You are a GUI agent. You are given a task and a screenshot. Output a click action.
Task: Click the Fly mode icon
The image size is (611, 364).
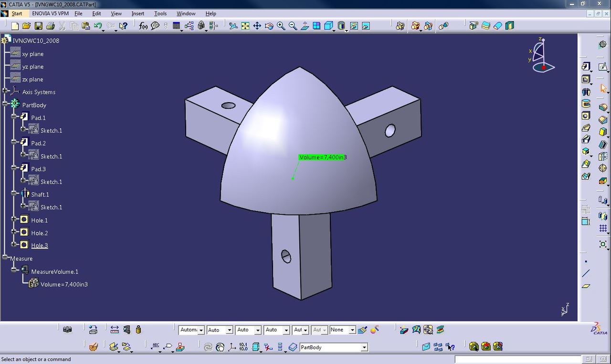point(233,26)
